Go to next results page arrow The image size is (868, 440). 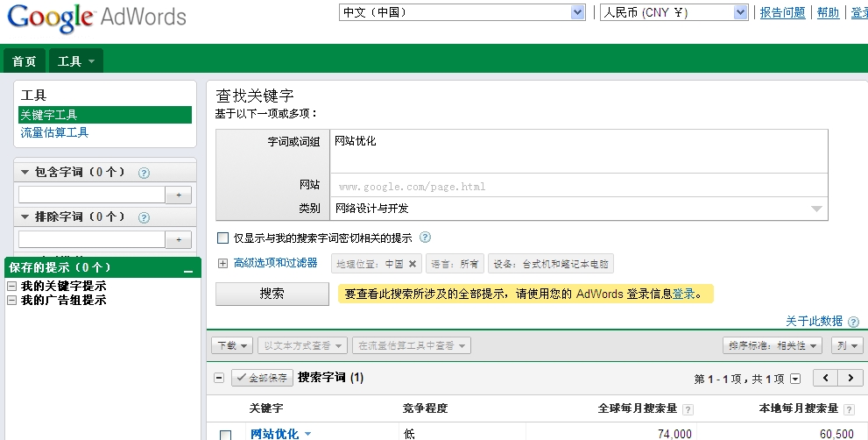point(850,378)
